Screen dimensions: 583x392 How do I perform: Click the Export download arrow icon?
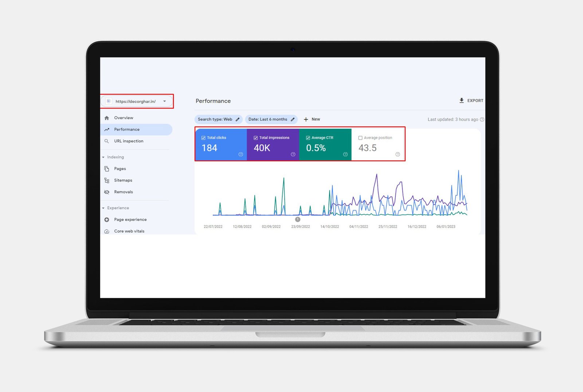pyautogui.click(x=462, y=101)
